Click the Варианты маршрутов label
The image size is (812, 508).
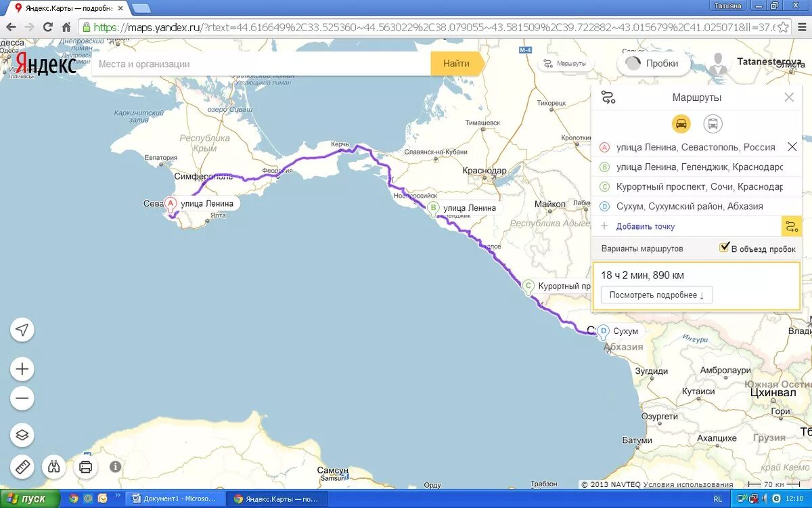click(x=642, y=249)
